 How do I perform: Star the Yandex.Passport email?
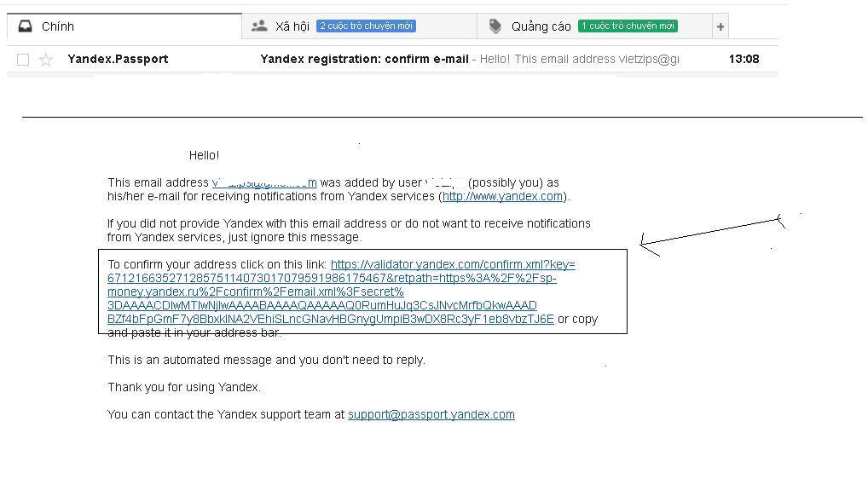point(46,60)
